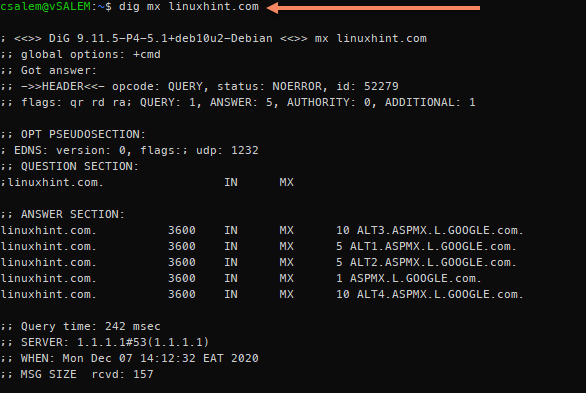Click the server line '1.1.1.1#53(1.1.1.1)'
The width and height of the screenshot is (586, 393).
(143, 342)
